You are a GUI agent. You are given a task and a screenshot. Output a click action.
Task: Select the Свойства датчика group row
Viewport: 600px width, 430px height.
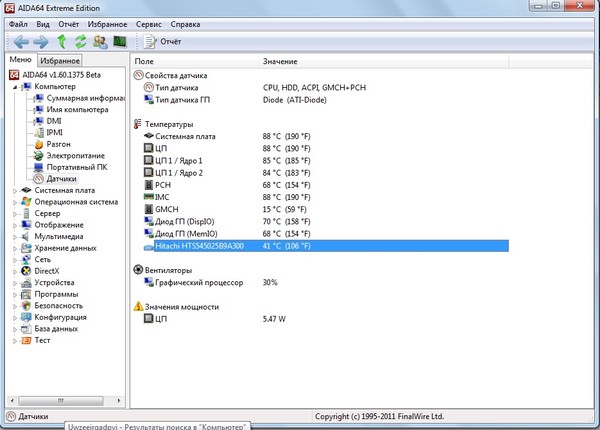click(x=170, y=75)
